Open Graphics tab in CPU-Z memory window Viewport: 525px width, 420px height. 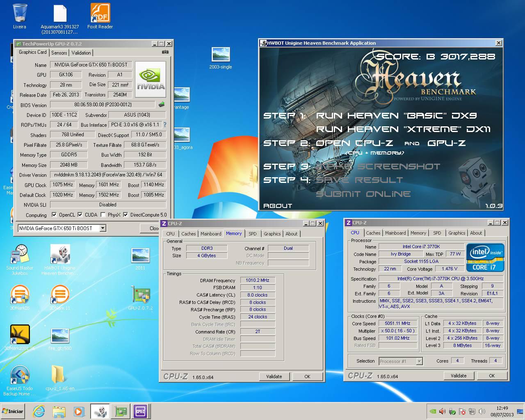272,234
